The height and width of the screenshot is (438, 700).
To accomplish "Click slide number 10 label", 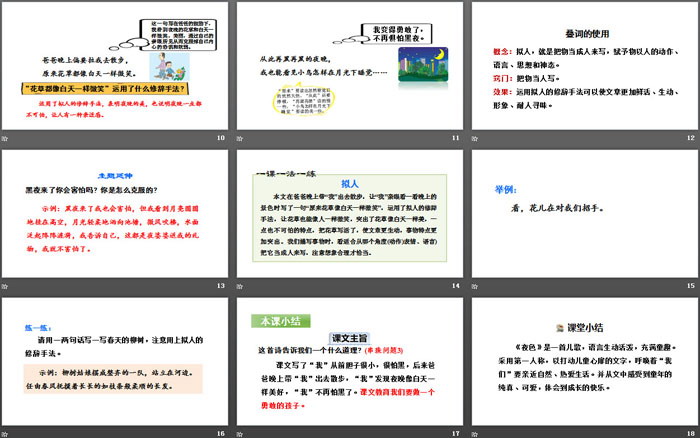I will [x=221, y=138].
